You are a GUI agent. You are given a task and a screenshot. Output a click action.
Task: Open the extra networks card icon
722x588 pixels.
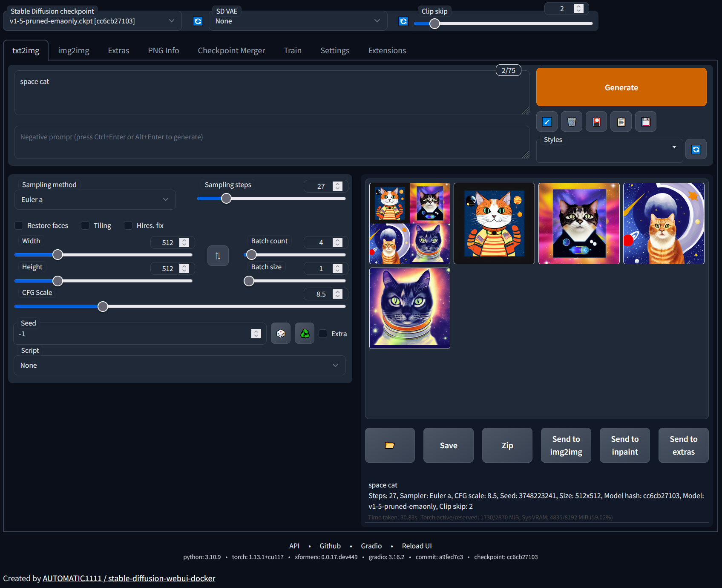(596, 121)
